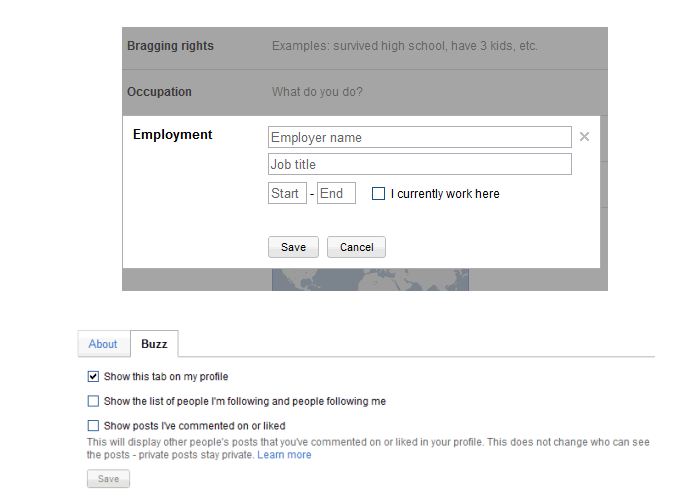689x502 pixels.
Task: Click the Bragging rights row label
Action: click(170, 46)
